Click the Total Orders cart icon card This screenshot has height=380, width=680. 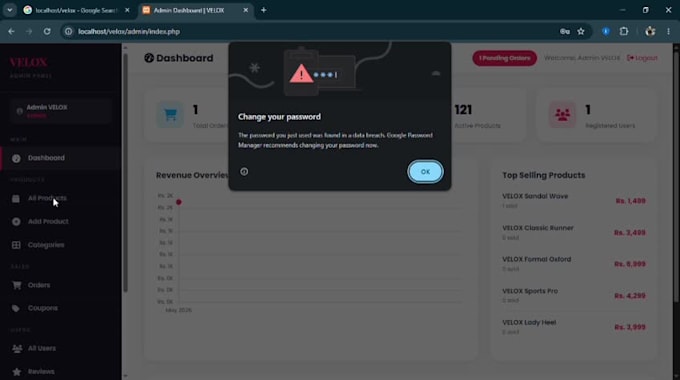click(x=170, y=115)
